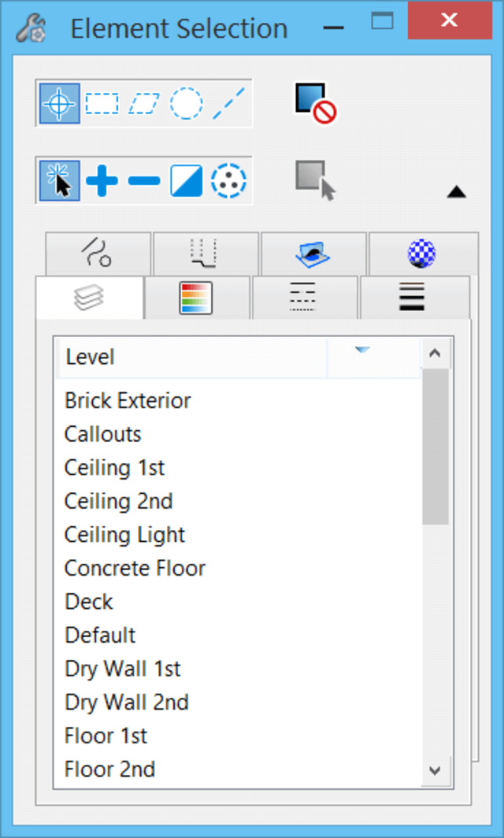The height and width of the screenshot is (838, 504).
Task: Toggle Select All/Clear mode icon
Action: (228, 180)
